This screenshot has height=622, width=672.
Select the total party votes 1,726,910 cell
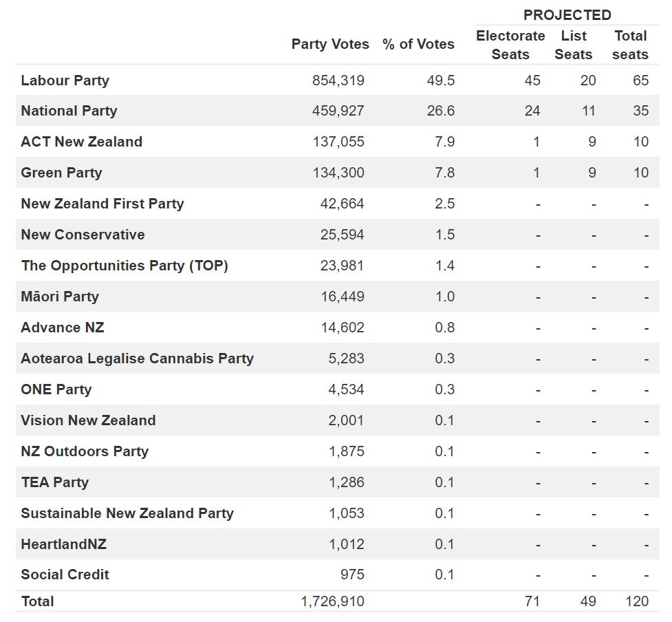pos(332,601)
